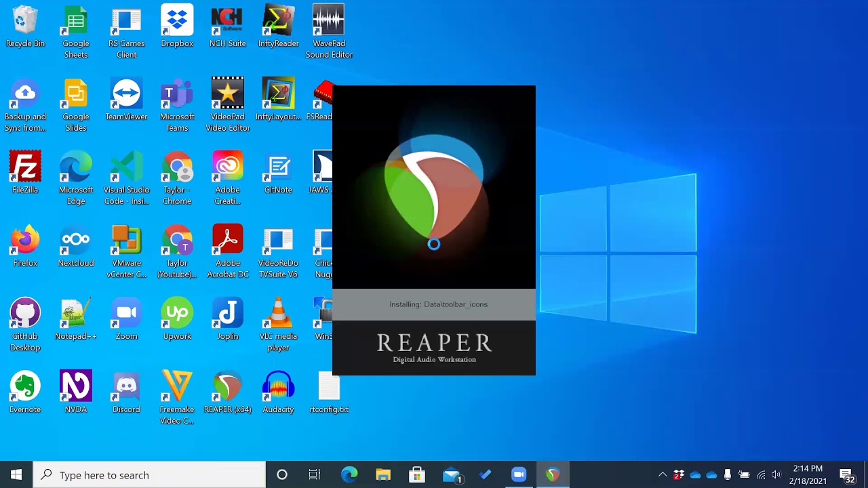Screen dimensions: 868x488
Task: Open the Firefox desktop shortcut
Action: pos(25,247)
